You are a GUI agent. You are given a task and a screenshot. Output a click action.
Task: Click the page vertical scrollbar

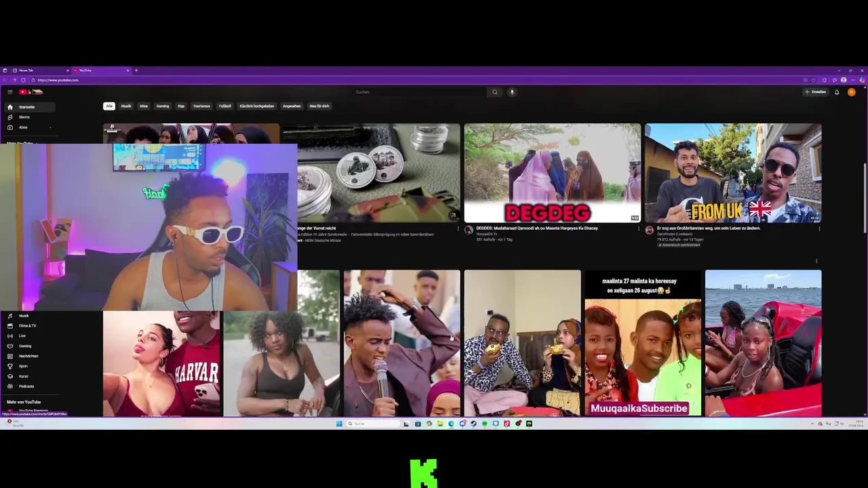point(865,197)
